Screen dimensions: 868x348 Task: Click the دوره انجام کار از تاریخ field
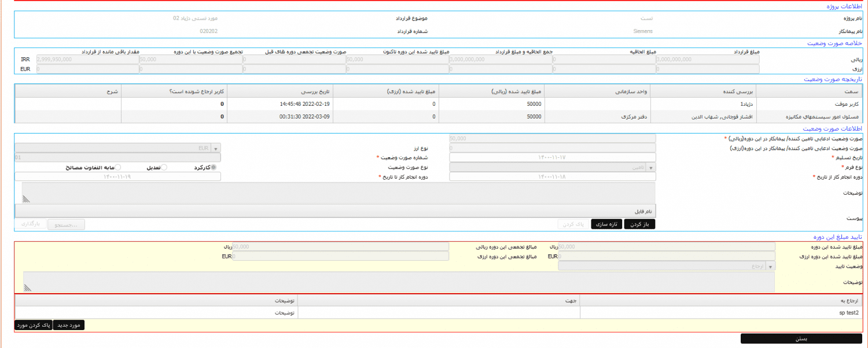pyautogui.click(x=553, y=176)
